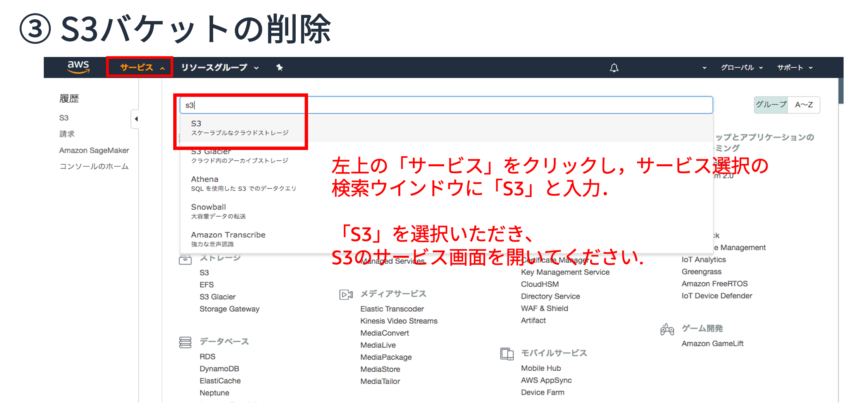Open the グローバル region dropdown

coord(742,67)
